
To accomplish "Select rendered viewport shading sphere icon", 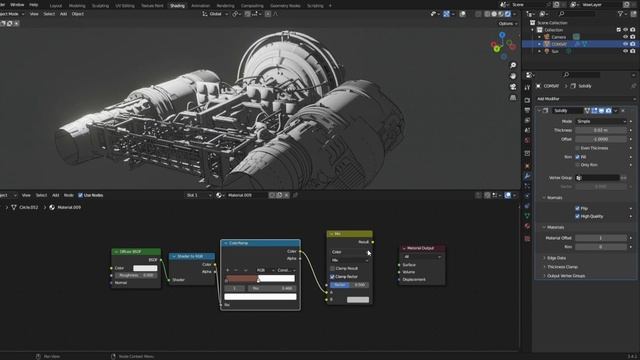I will pos(508,14).
